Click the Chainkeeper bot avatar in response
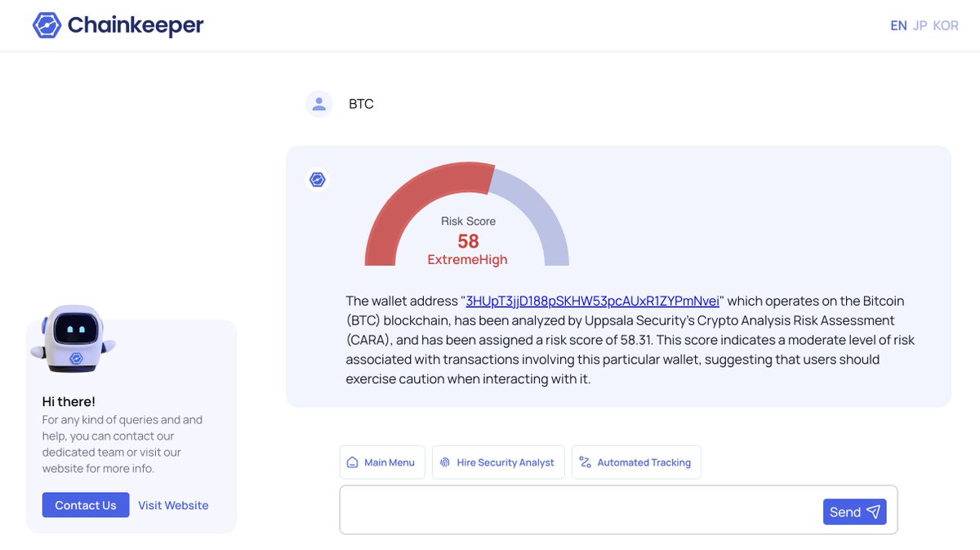 (318, 180)
